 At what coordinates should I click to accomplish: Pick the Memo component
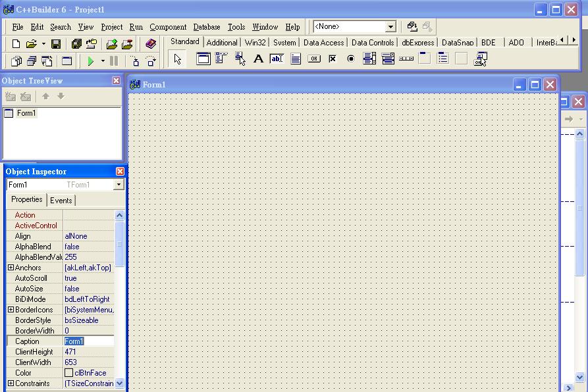(x=296, y=59)
